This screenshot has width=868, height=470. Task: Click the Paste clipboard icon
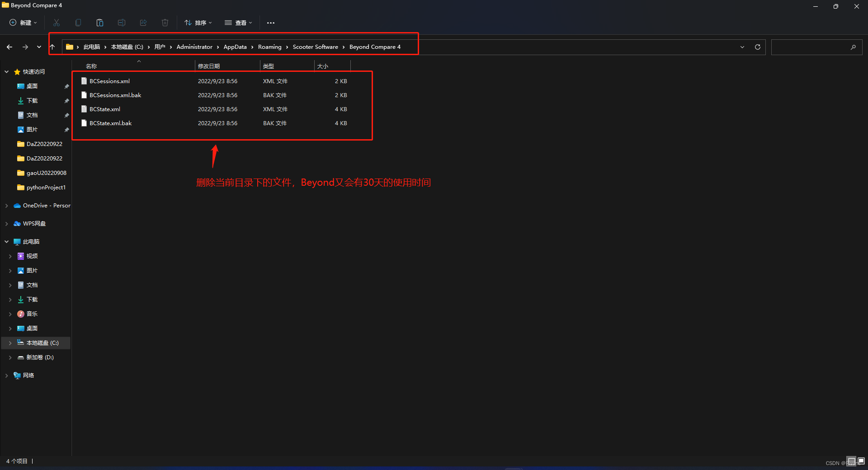point(100,23)
